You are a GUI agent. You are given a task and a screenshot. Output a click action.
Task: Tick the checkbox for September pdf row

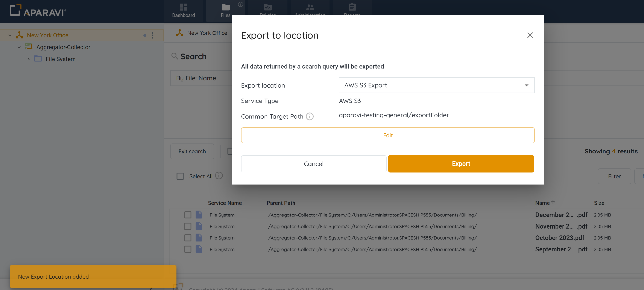point(187,249)
